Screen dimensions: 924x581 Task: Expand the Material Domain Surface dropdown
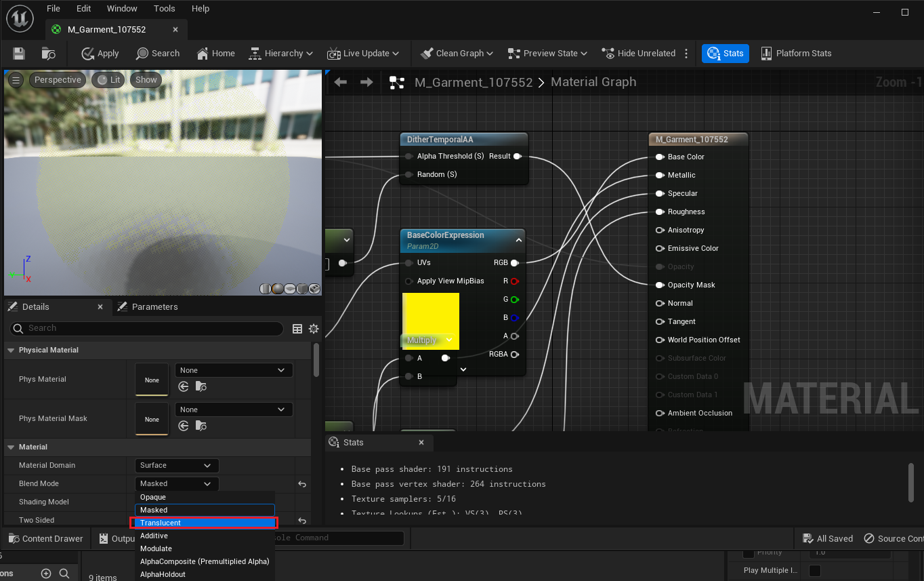[x=177, y=466]
